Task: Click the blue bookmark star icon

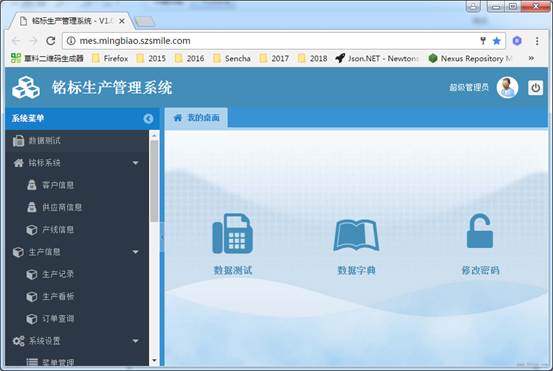Action: (497, 41)
